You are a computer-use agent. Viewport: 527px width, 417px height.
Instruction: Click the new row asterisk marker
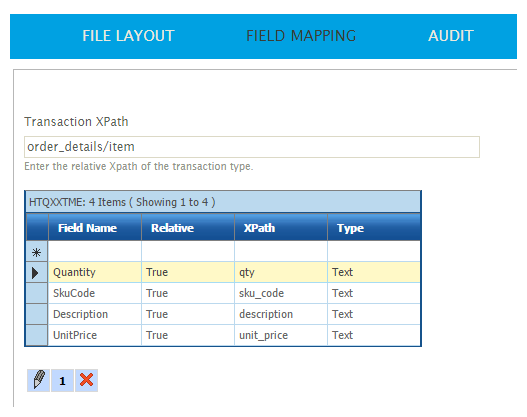37,252
